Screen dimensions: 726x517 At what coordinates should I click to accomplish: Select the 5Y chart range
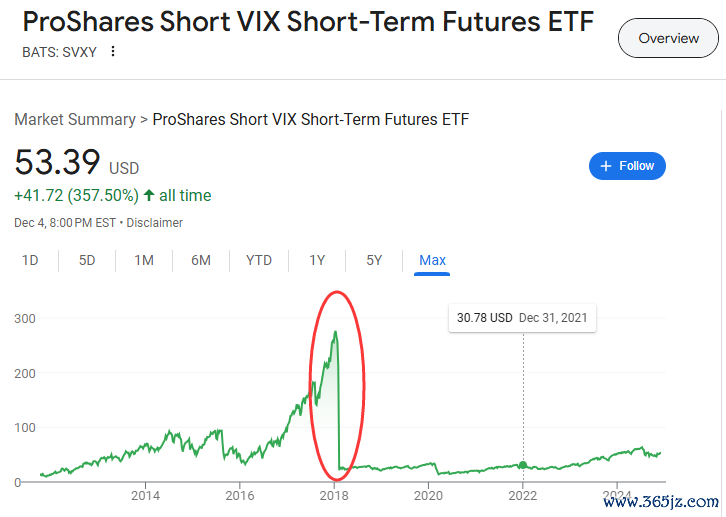click(374, 260)
